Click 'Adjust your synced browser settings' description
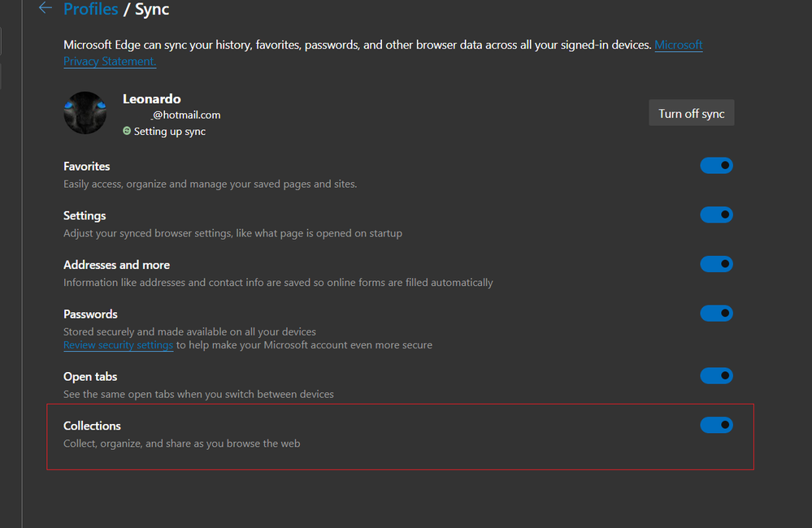Screen dimensions: 812x528 232,233
